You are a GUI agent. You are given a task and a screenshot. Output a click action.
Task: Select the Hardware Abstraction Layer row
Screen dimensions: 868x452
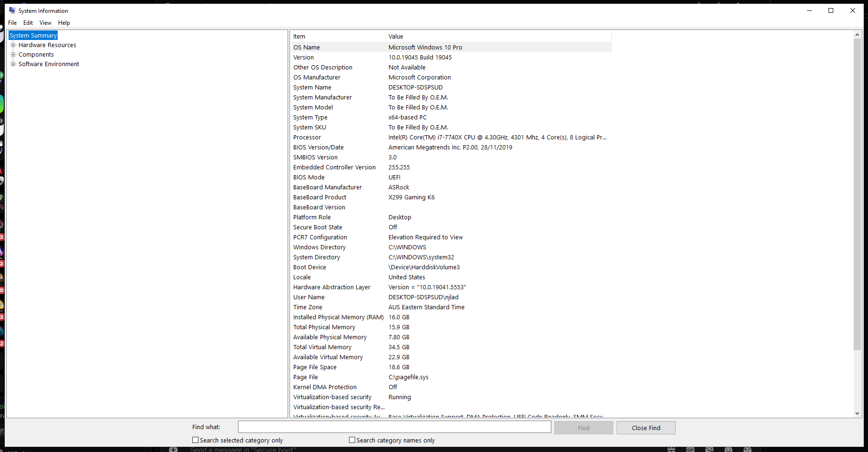click(x=452, y=287)
